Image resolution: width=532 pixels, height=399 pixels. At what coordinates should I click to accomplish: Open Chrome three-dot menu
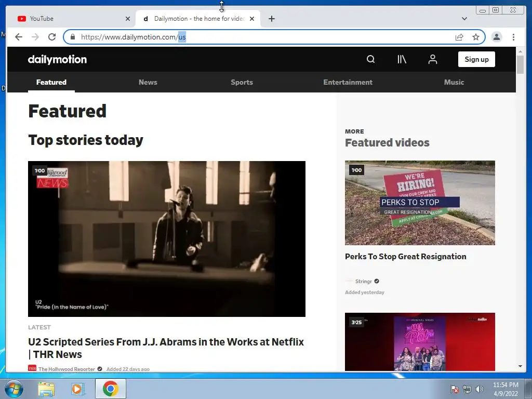513,37
